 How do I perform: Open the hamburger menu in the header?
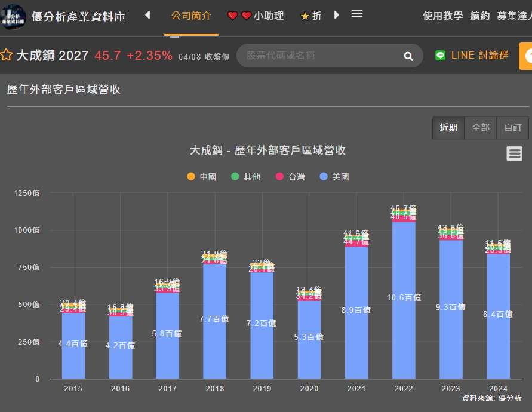356,14
